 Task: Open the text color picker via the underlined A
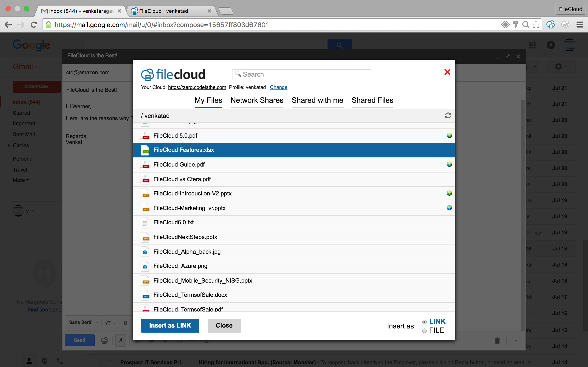click(121, 340)
